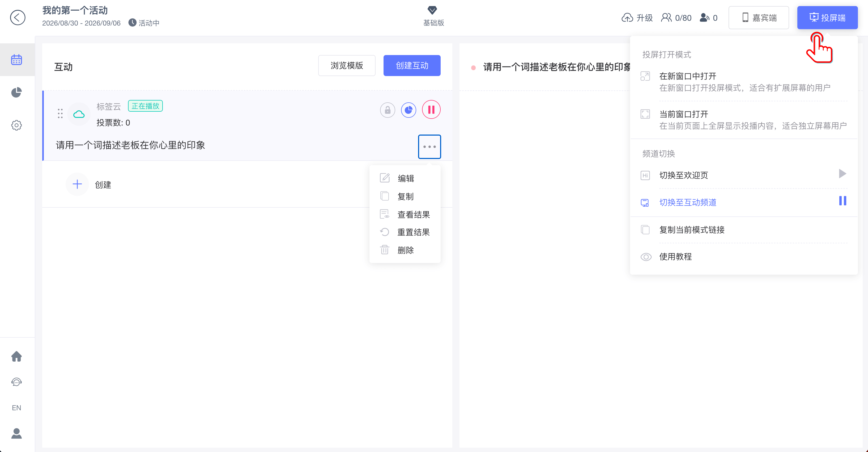Click the attendee count 0/80 indicator
The height and width of the screenshot is (452, 868).
pos(676,18)
